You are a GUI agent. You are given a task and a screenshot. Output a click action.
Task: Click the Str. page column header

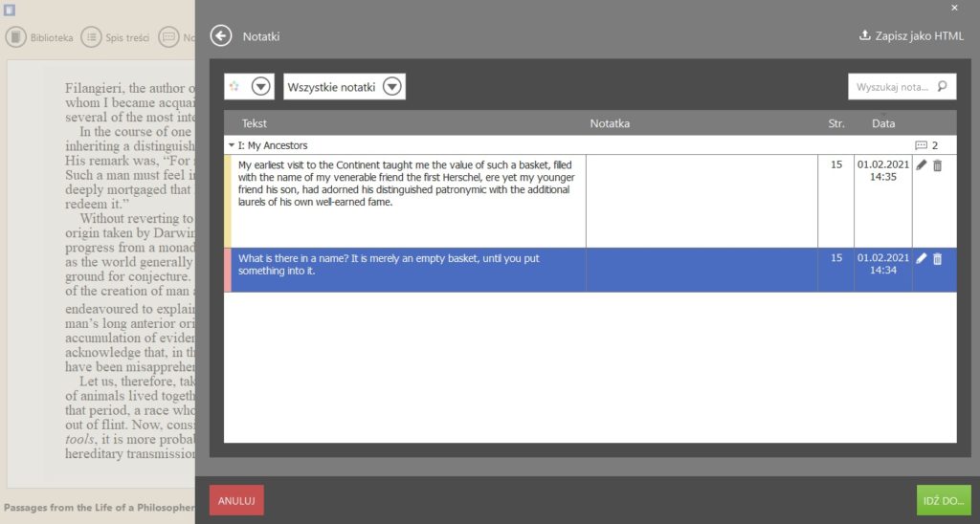pos(836,123)
